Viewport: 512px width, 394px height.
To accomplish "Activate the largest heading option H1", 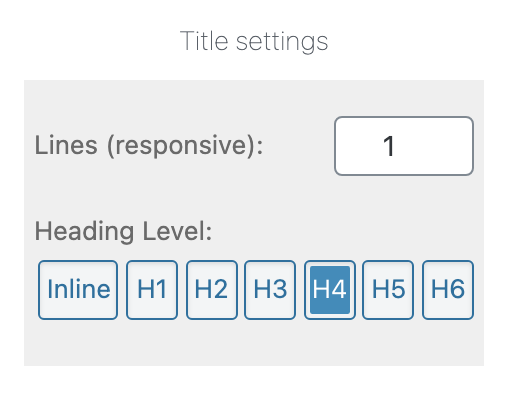I will [x=152, y=290].
